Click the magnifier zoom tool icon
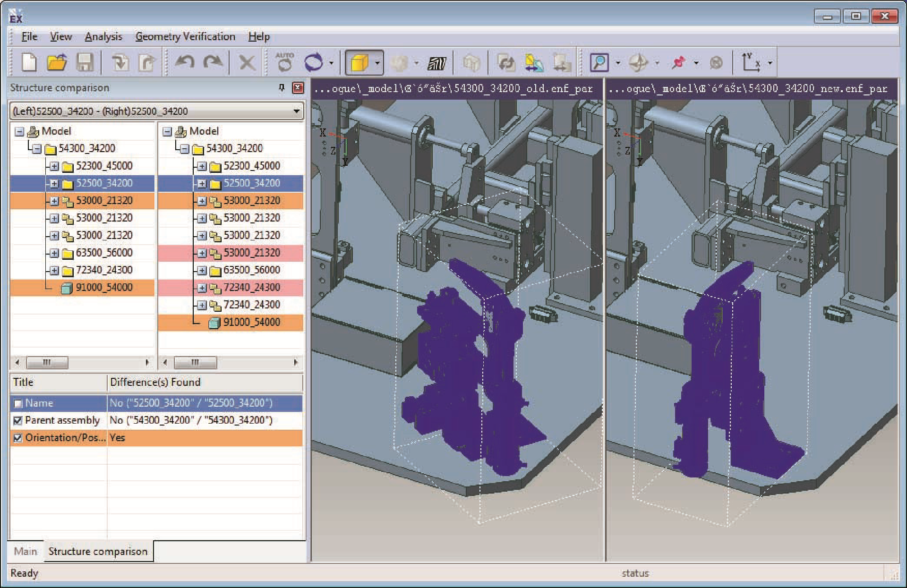 point(599,62)
